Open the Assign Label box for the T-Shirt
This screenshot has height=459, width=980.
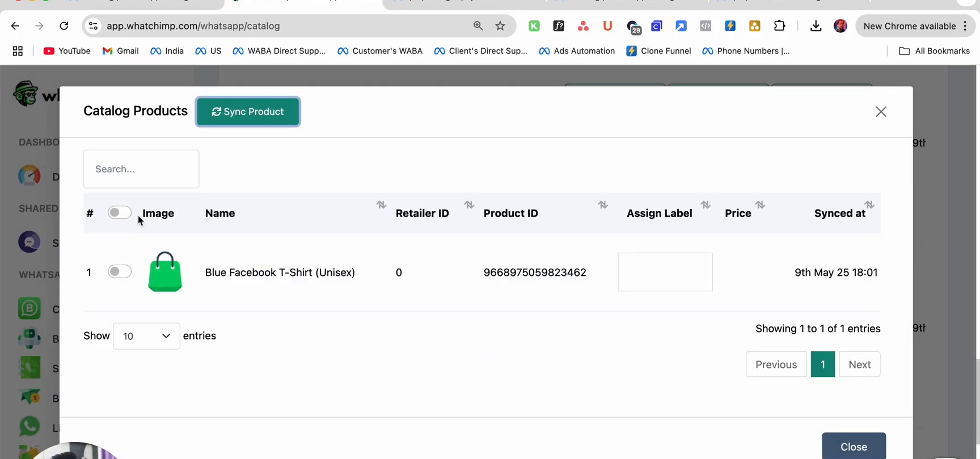(x=665, y=272)
